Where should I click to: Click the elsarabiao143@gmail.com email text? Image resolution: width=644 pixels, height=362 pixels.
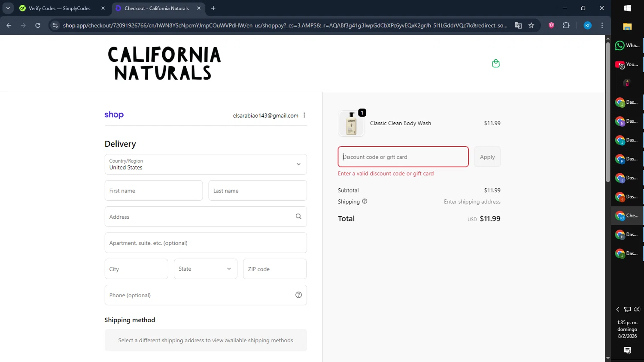(x=265, y=115)
